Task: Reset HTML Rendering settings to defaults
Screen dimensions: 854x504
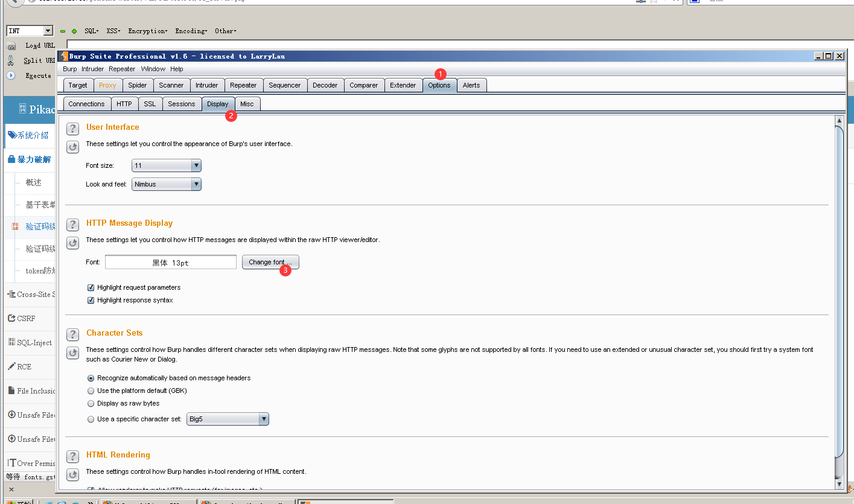Action: click(72, 474)
